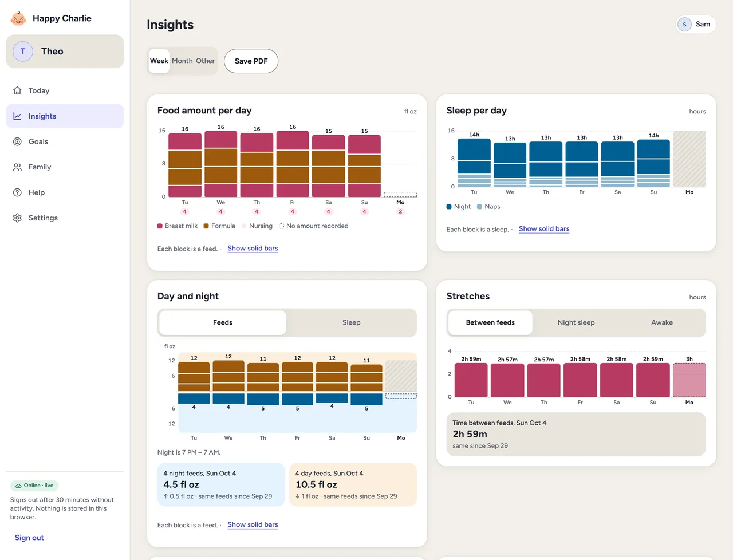Select the Between feeds tab

click(x=490, y=323)
